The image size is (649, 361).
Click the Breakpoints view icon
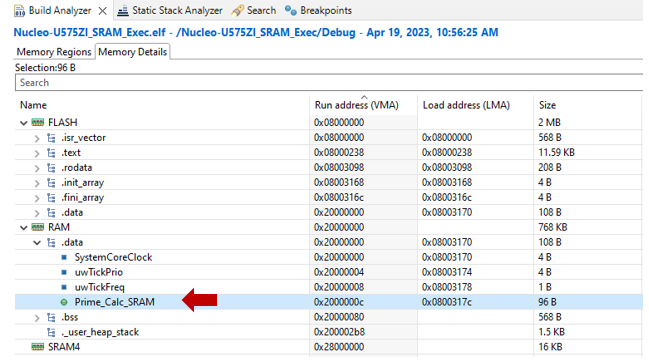(x=291, y=11)
